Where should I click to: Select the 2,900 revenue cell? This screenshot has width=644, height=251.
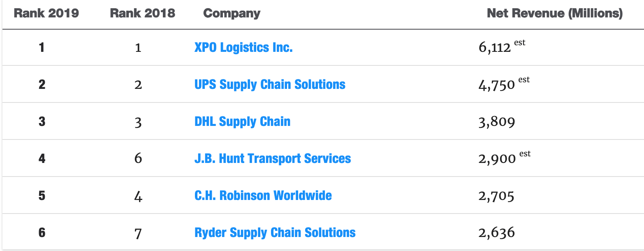point(497,159)
